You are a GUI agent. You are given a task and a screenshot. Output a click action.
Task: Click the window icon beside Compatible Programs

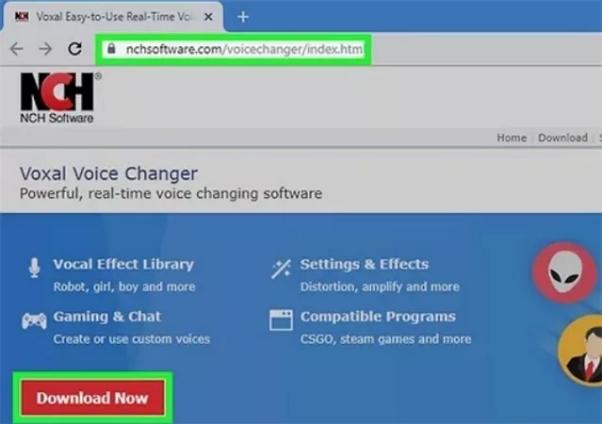pyautogui.click(x=281, y=320)
